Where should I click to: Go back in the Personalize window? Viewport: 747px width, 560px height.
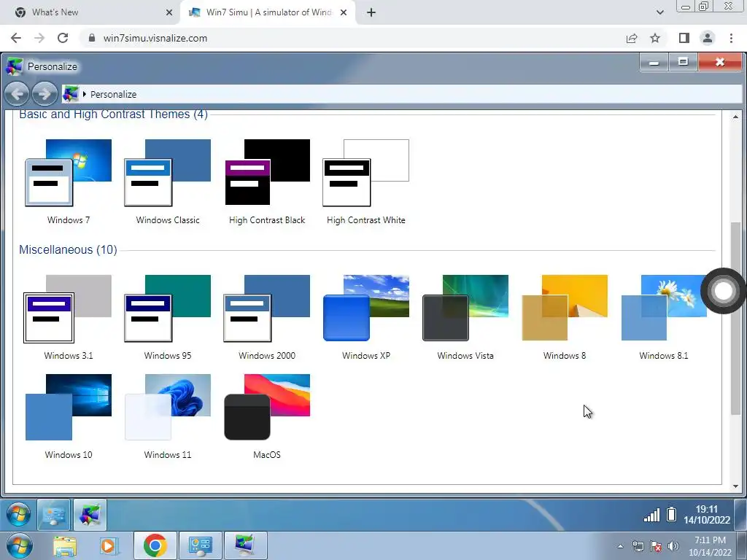click(x=17, y=94)
